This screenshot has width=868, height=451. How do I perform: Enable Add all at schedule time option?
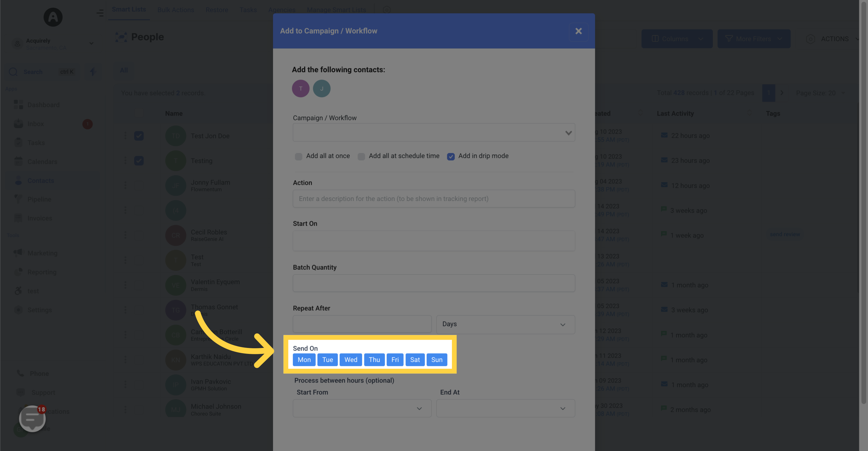pyautogui.click(x=362, y=156)
